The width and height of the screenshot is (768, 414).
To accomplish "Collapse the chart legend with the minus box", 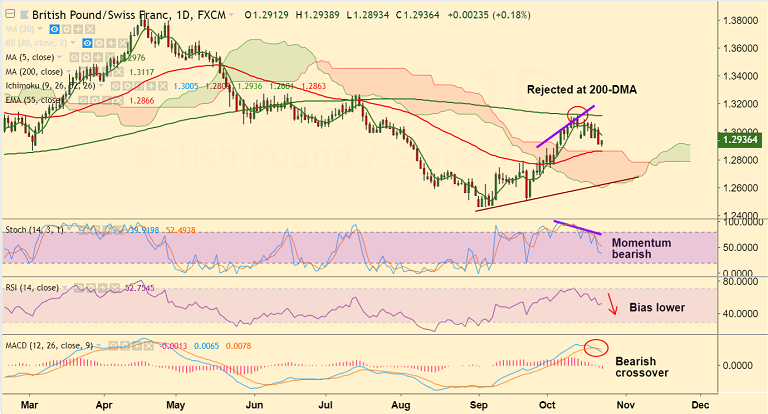I will point(10,14).
